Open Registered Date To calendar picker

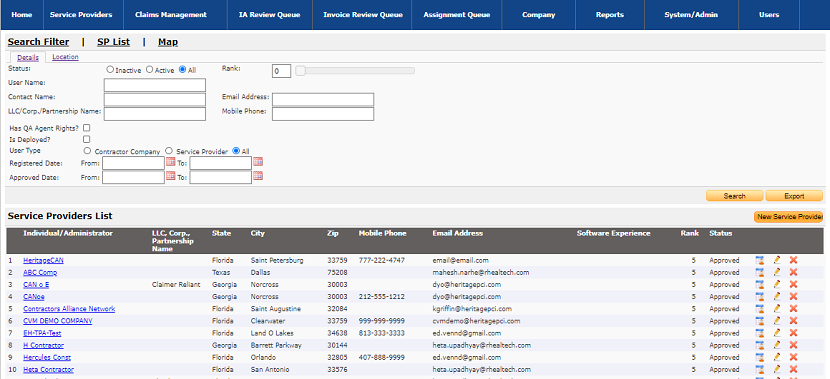click(258, 162)
